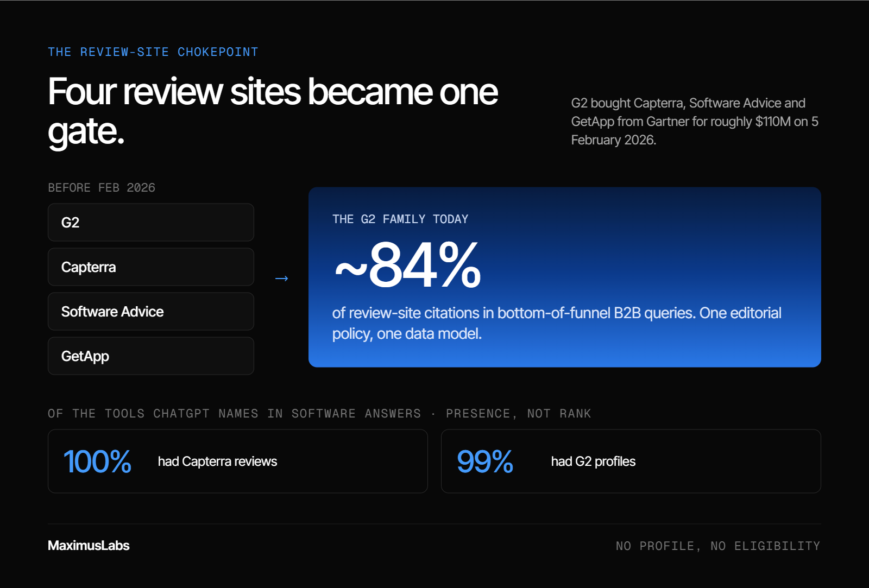Click 'OF THE TOOLS CHATGPT NAMES IN SOFTWARE ANSWERS' caption

coord(234,414)
